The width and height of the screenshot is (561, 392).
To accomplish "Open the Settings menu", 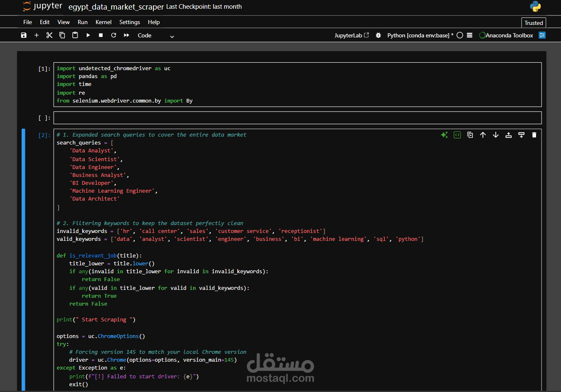I will (x=130, y=22).
